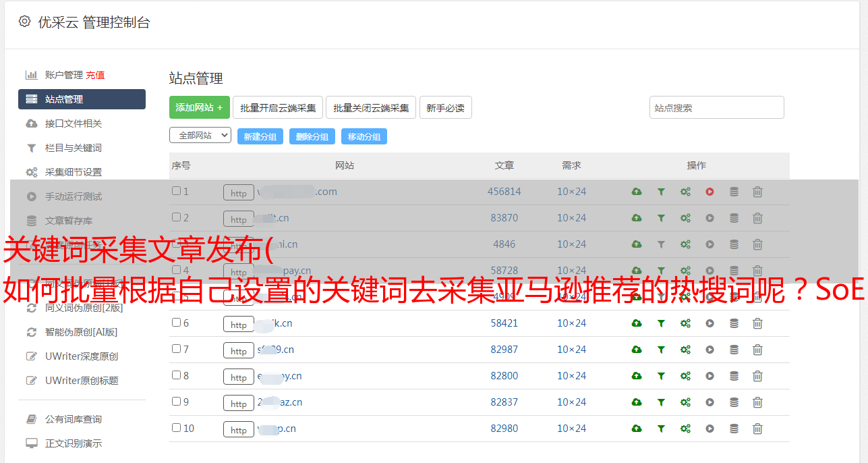Open cloud upload icon for row 6
868x463 pixels.
coord(637,323)
